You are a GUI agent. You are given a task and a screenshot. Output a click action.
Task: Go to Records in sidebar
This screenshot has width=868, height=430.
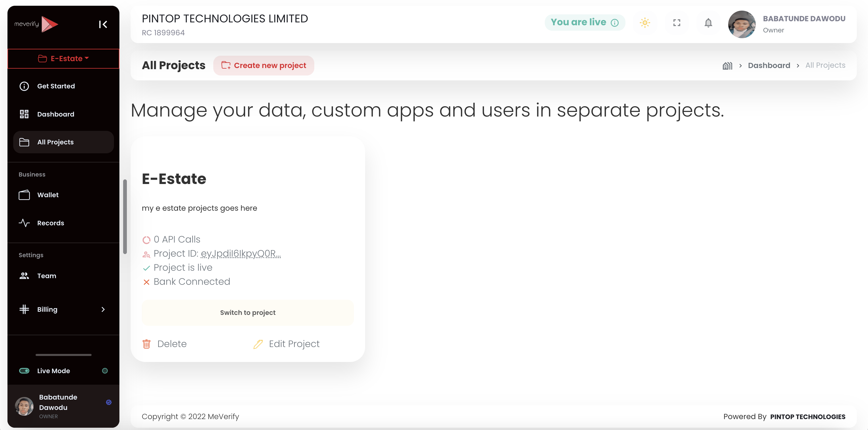click(x=51, y=223)
